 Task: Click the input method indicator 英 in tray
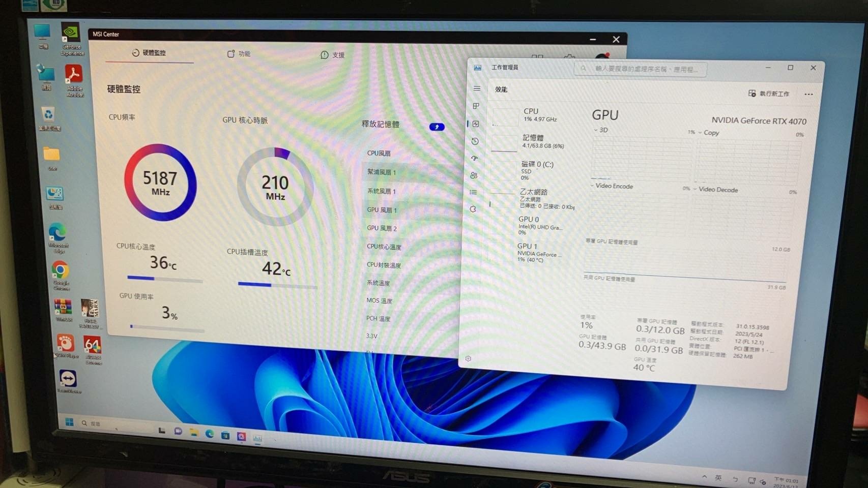click(718, 478)
